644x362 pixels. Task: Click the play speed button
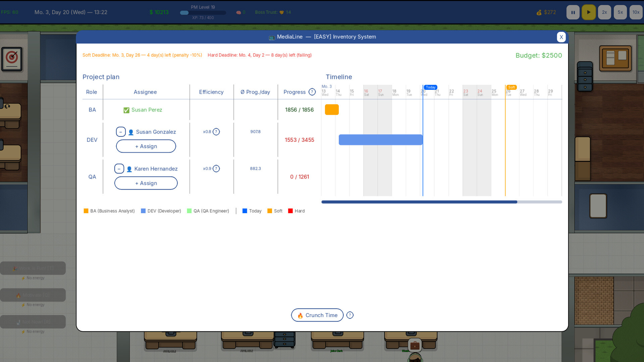pyautogui.click(x=589, y=12)
